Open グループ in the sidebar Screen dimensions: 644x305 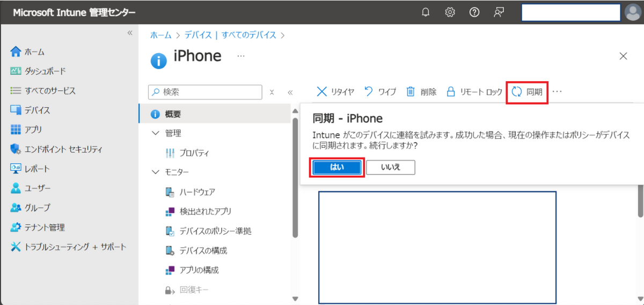click(x=30, y=208)
